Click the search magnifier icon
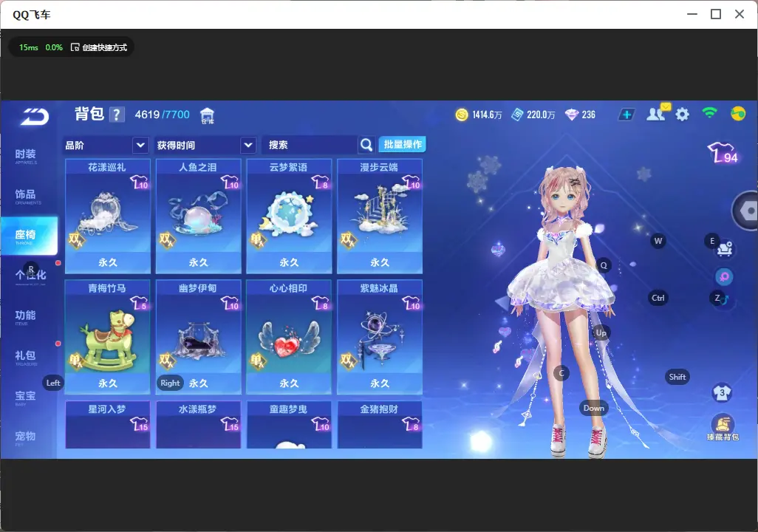This screenshot has width=758, height=532. click(366, 145)
